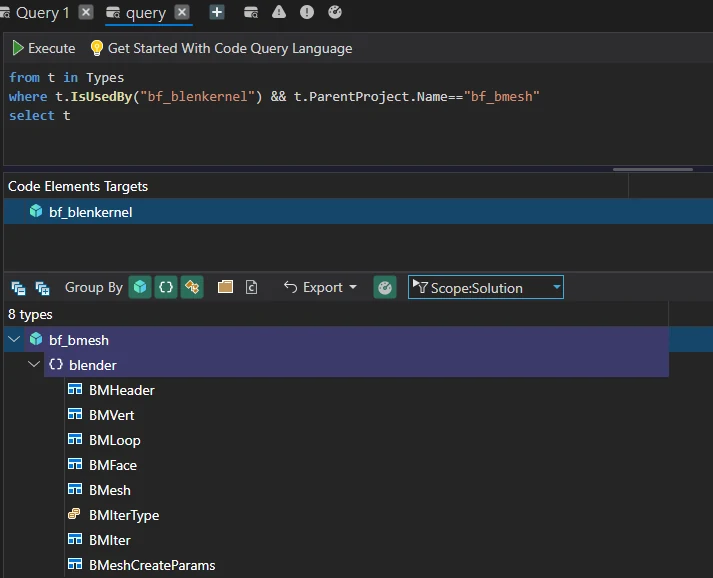
Task: Select the blender namespace row
Action: coord(356,364)
